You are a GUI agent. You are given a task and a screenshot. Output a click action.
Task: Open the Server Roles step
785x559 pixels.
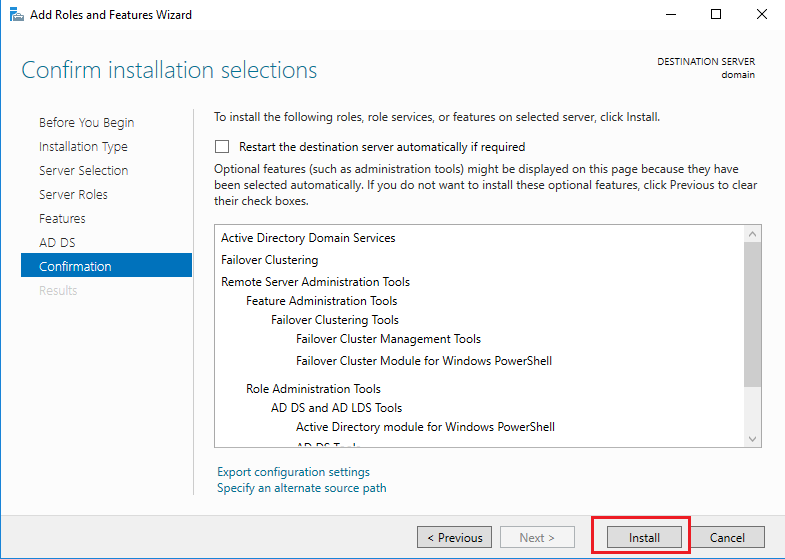[73, 195]
